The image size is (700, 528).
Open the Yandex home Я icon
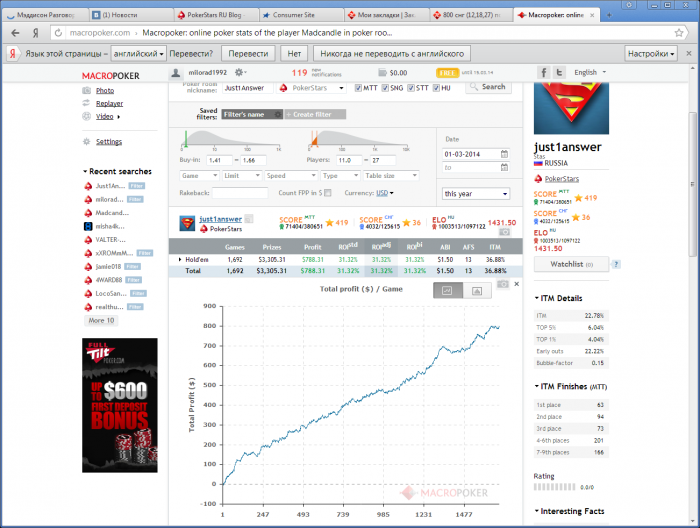[36, 33]
